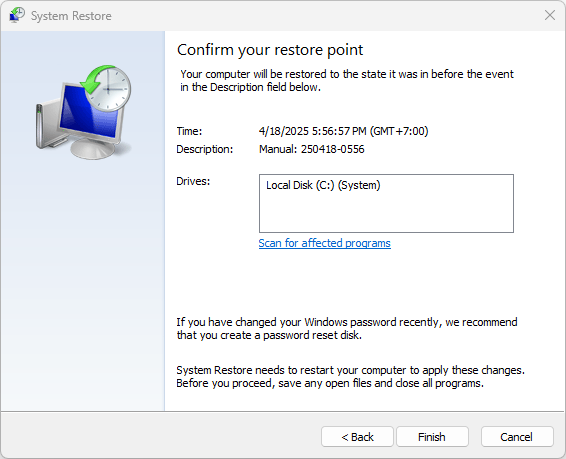
Task: Click the Confirm your restore point heading
Action: [x=270, y=50]
